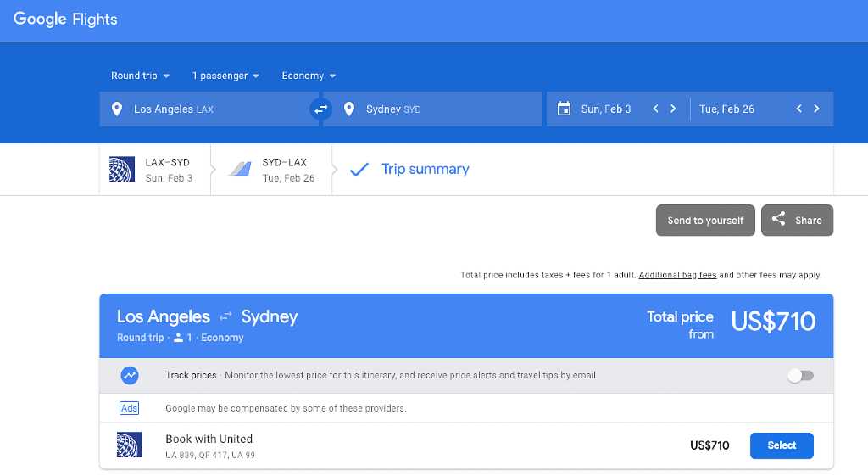Image resolution: width=868 pixels, height=476 pixels.
Task: Click the passenger icon in Round trip summary line
Action: (x=178, y=338)
